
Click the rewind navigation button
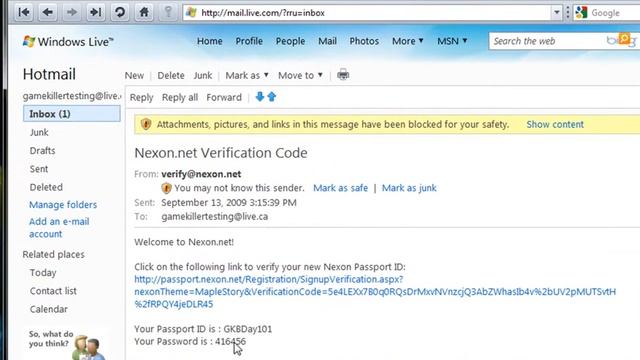click(24, 12)
